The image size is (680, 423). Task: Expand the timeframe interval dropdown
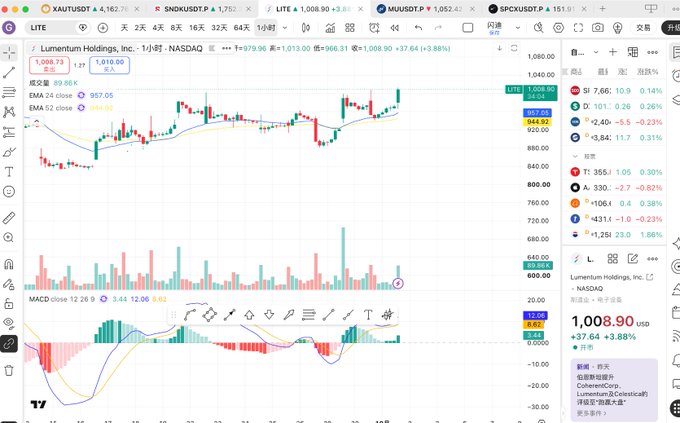(x=285, y=28)
